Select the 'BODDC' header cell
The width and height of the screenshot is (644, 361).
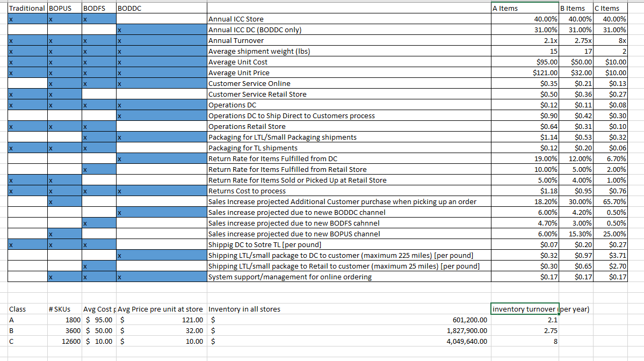(162, 8)
